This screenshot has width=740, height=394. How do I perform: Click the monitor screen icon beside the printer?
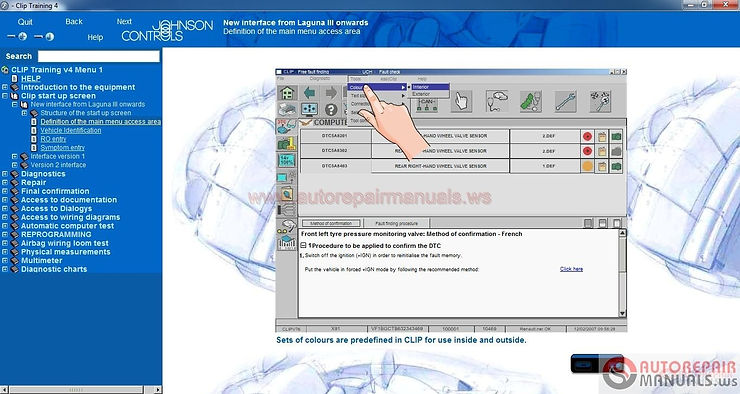click(x=309, y=109)
